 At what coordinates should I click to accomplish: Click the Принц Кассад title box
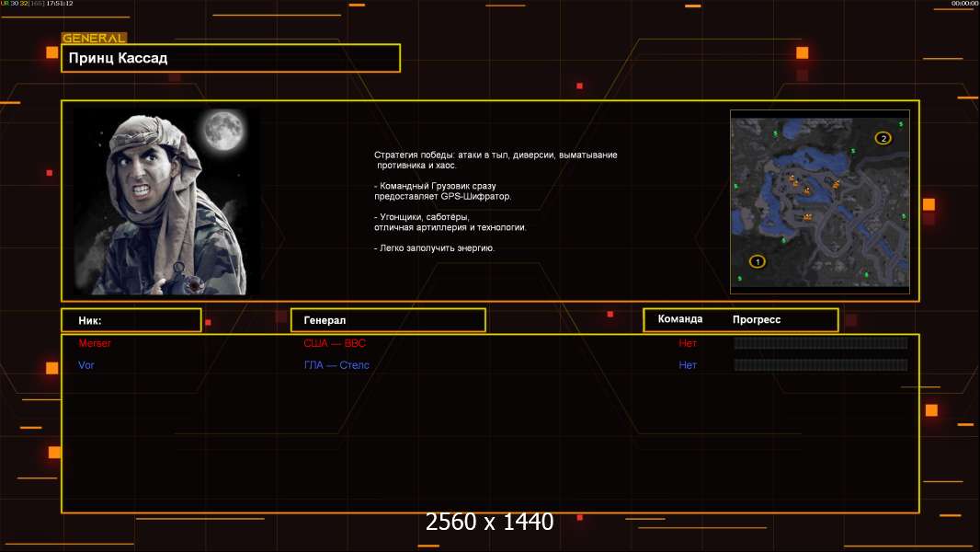tap(231, 58)
